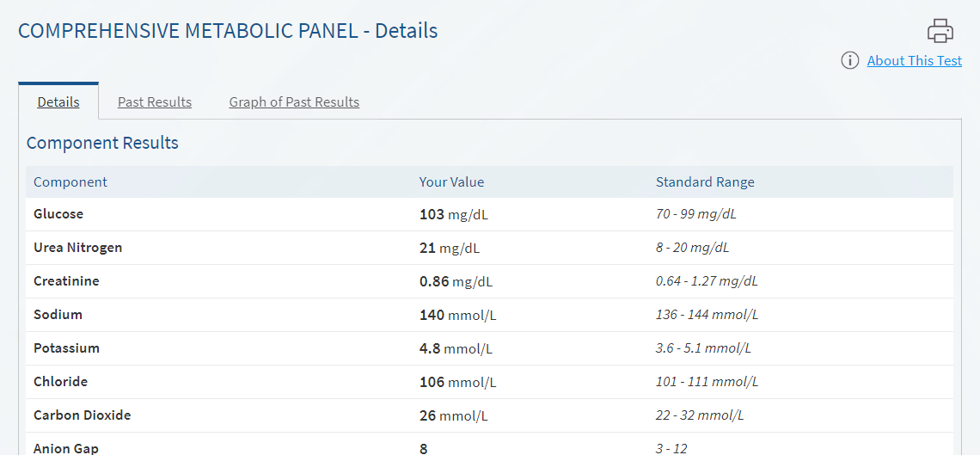Click the Anion Gap component name
The height and width of the screenshot is (455, 980).
(65, 448)
